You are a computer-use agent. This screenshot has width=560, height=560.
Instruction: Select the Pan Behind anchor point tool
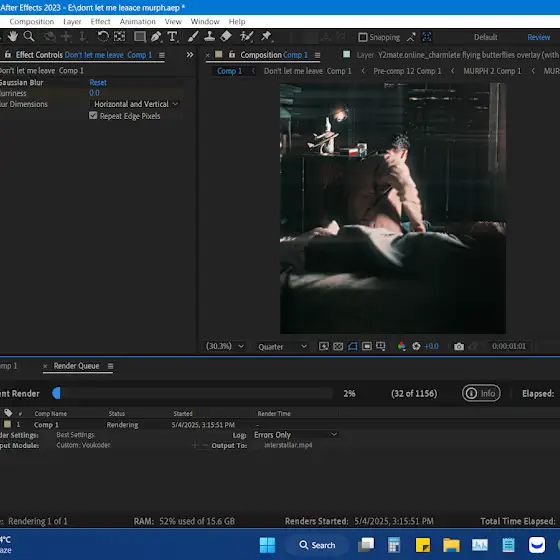(120, 36)
